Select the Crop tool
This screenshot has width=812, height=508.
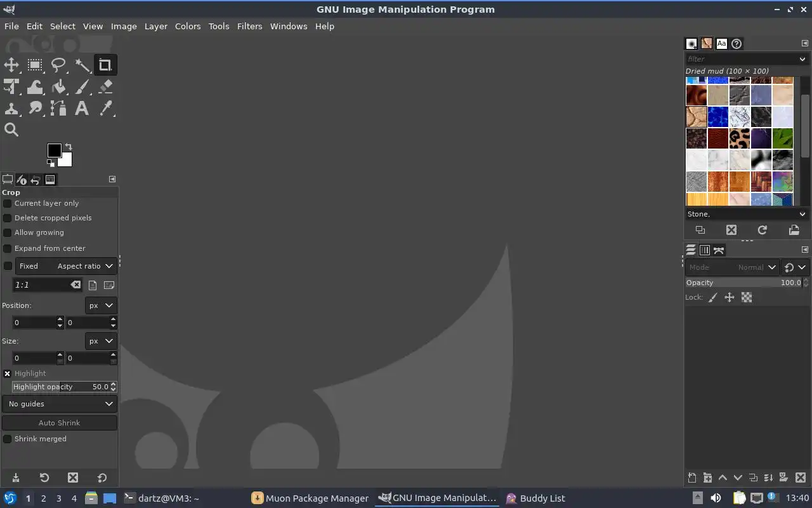(x=105, y=65)
